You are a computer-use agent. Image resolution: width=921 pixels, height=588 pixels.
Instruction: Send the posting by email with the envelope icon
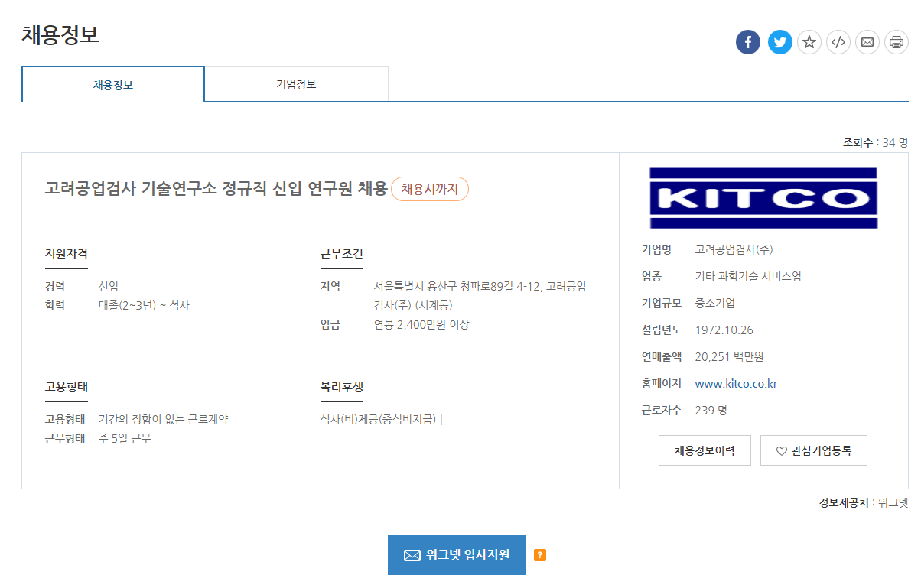[867, 42]
